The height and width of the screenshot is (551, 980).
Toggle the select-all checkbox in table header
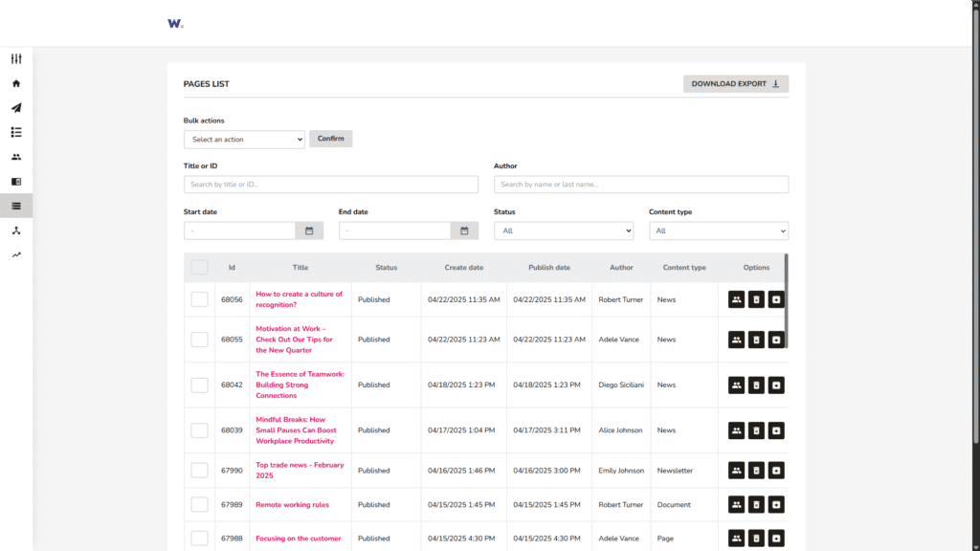(x=199, y=268)
